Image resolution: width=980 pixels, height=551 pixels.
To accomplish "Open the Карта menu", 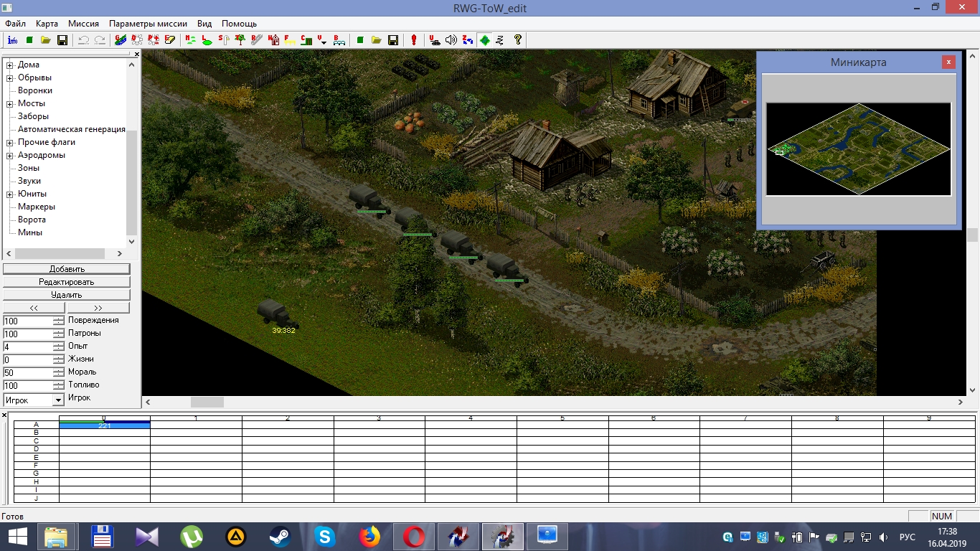I will tap(47, 24).
